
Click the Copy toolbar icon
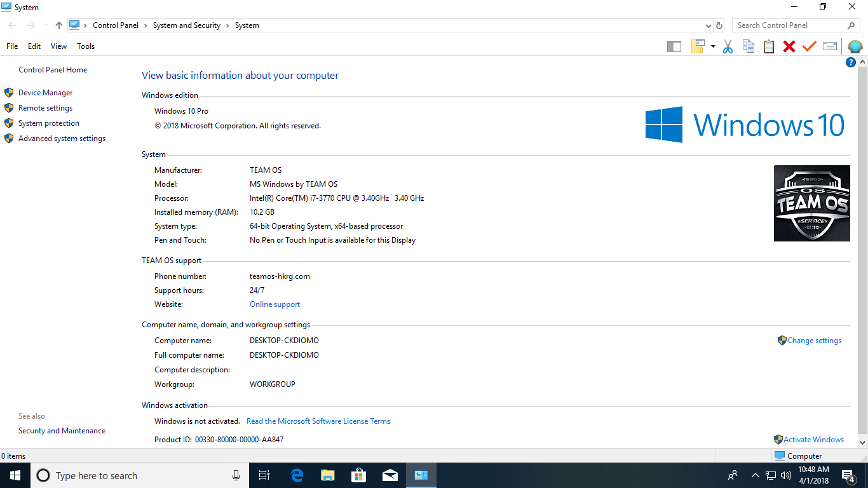[x=749, y=46]
